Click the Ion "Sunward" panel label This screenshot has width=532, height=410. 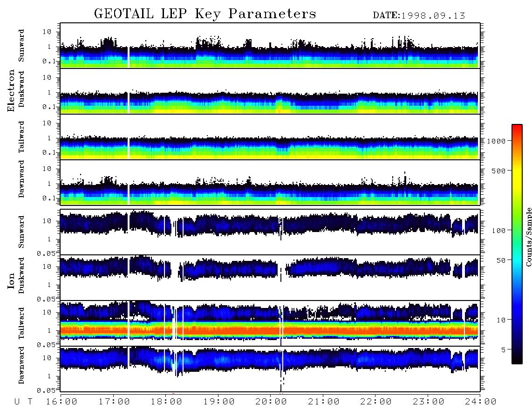point(21,232)
